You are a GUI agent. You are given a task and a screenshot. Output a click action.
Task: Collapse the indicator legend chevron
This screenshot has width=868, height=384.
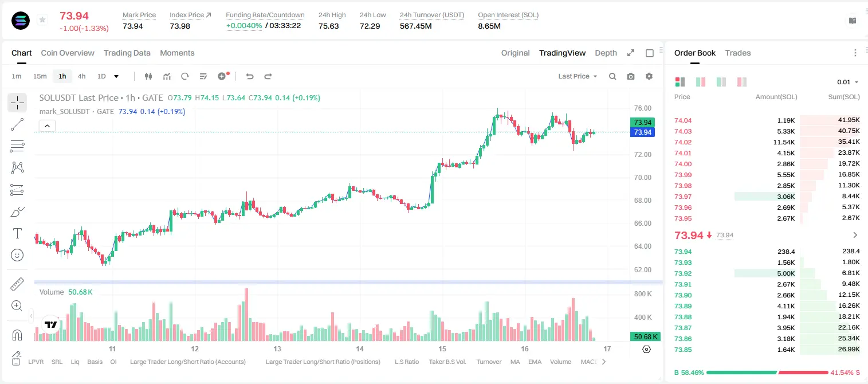(x=47, y=126)
